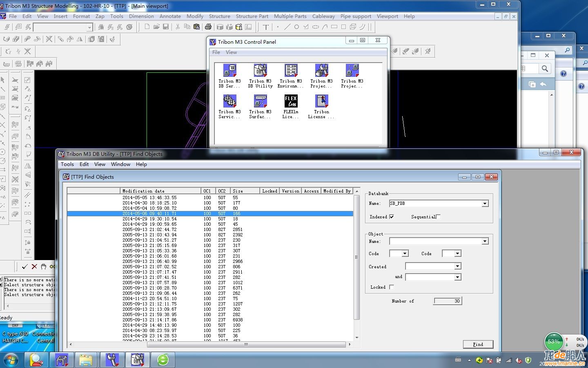Viewport: 588px width, 368px height.
Task: Click the green checkmark accept icon
Action: click(x=24, y=267)
